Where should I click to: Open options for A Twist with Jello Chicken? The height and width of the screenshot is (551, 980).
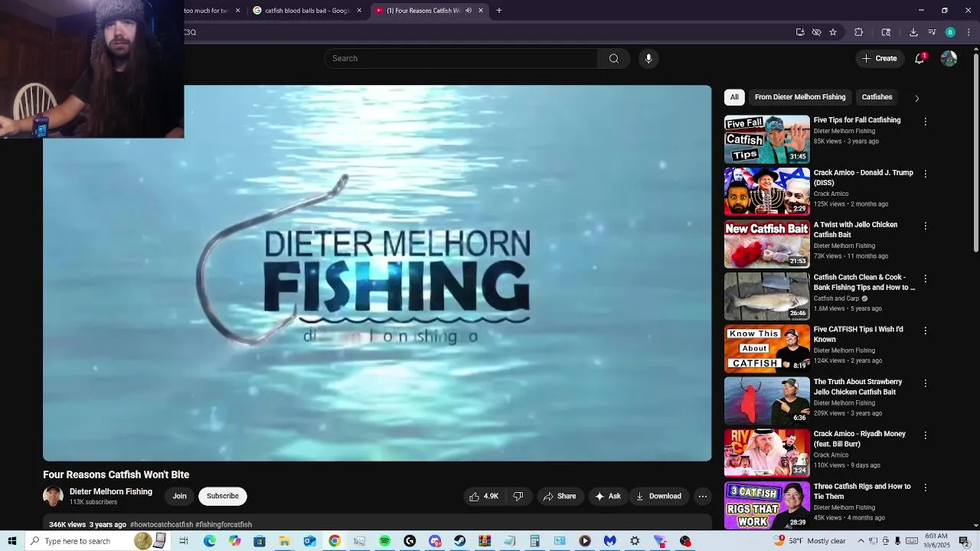click(926, 226)
